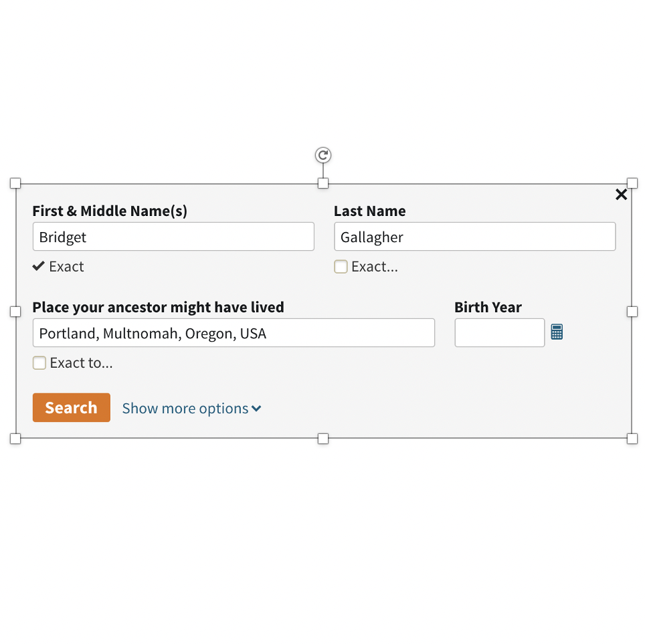Click the orange Search button
The height and width of the screenshot is (644, 645).
[x=72, y=407]
